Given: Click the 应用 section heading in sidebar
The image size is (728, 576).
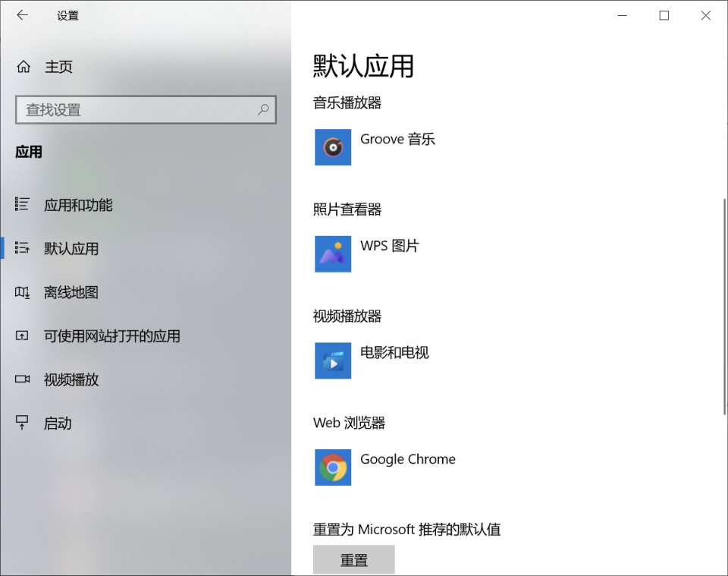Looking at the screenshot, I should [x=29, y=152].
